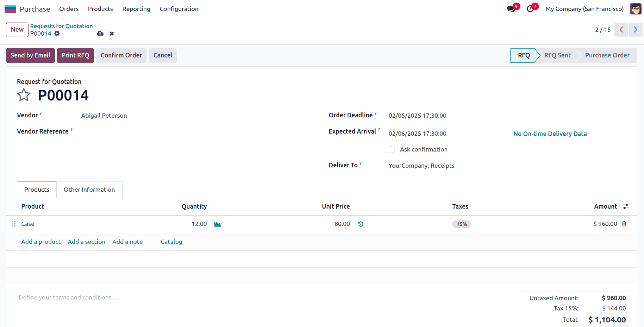Click the $ 1,104.00 total value
The width and height of the screenshot is (644, 327).
tap(607, 320)
